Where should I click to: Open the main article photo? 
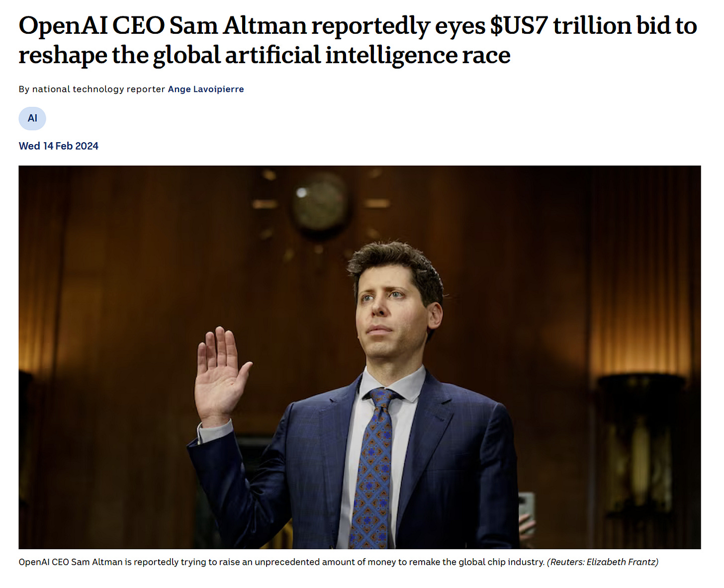360,357
